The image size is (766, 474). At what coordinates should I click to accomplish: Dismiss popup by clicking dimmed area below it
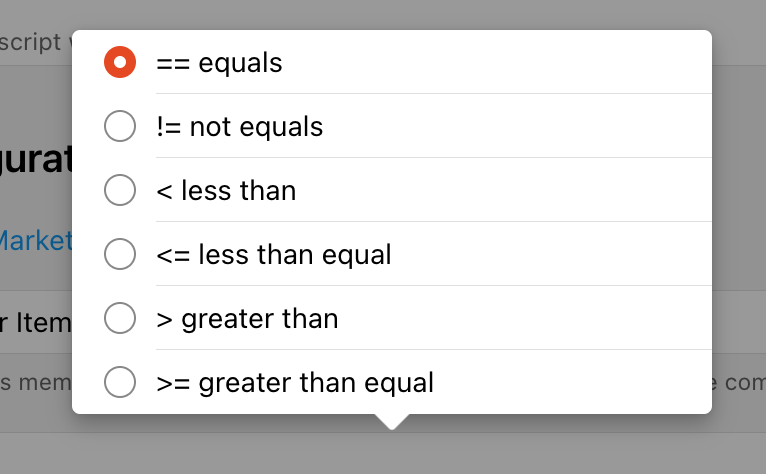click(x=560, y=452)
